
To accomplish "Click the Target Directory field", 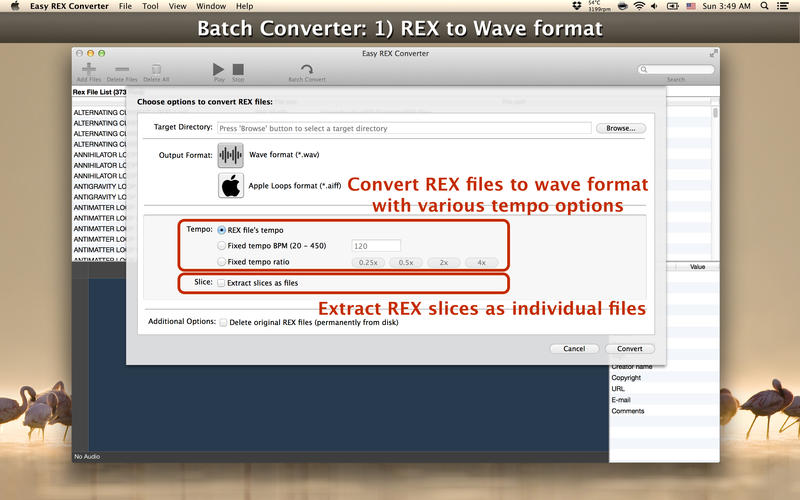I will [404, 128].
